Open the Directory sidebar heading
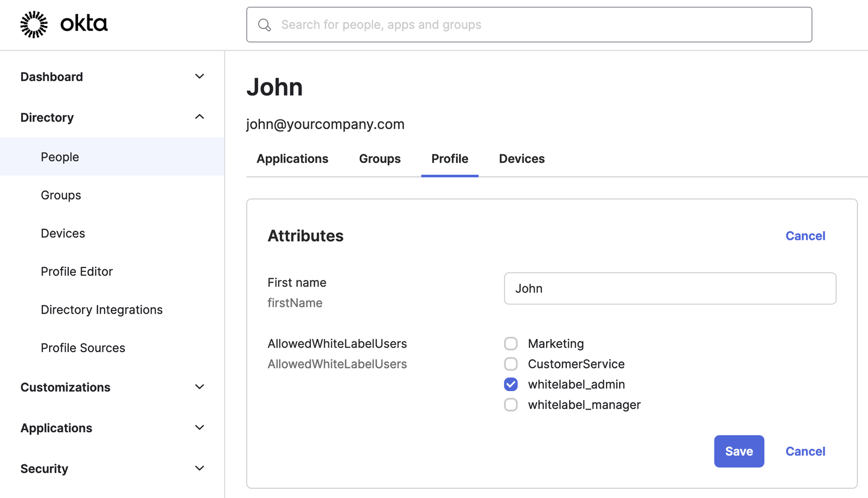The height and width of the screenshot is (498, 868). point(47,118)
